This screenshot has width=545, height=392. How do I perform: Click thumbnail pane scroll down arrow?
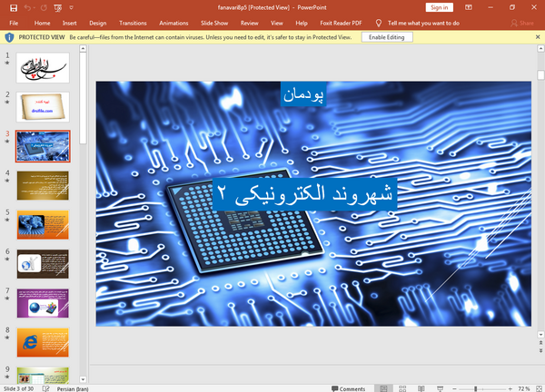tap(83, 379)
